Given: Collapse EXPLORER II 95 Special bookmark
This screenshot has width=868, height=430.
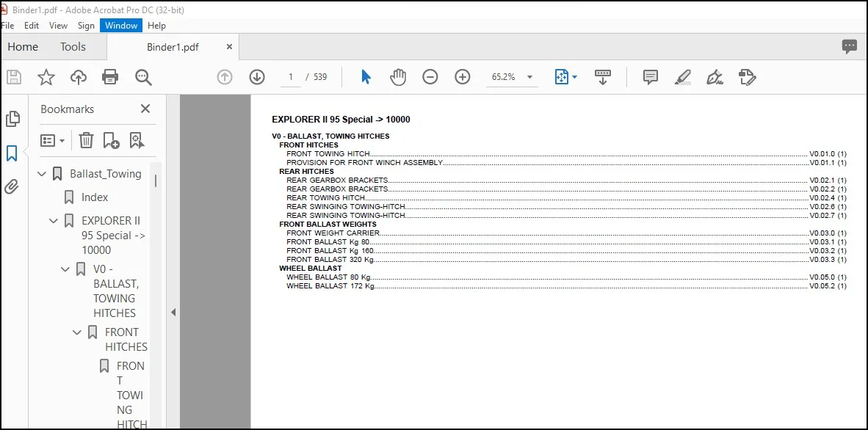Looking at the screenshot, I should pyautogui.click(x=53, y=221).
